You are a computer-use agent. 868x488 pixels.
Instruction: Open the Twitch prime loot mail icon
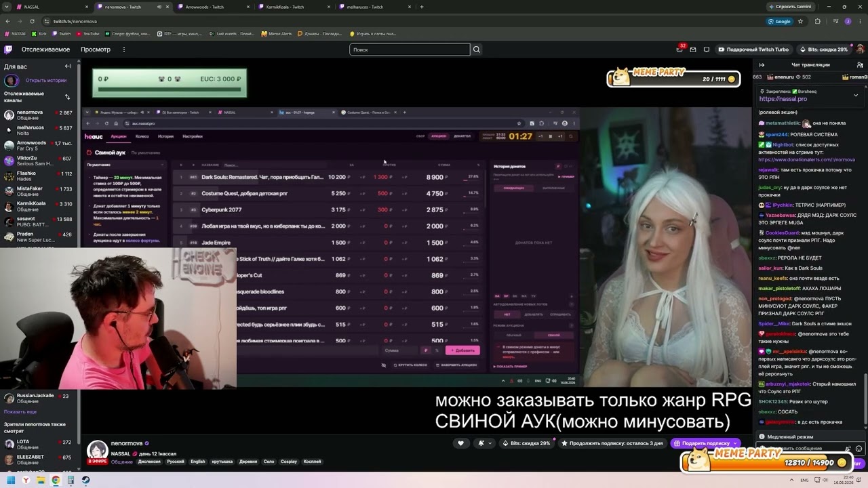693,49
